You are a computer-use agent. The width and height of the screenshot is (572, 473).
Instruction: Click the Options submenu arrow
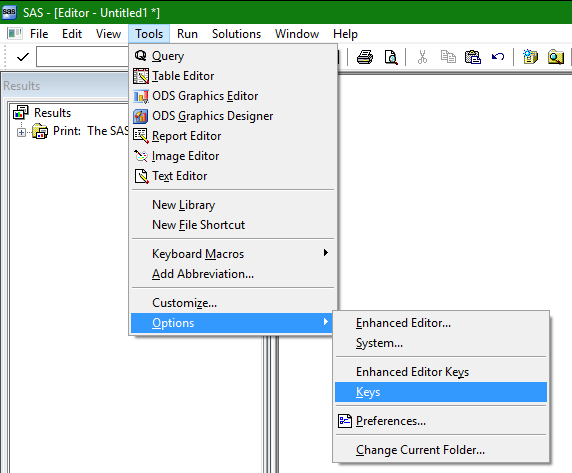click(x=326, y=322)
